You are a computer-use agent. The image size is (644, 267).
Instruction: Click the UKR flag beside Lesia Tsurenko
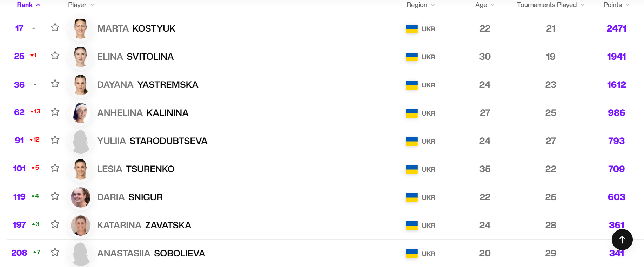[411, 169]
